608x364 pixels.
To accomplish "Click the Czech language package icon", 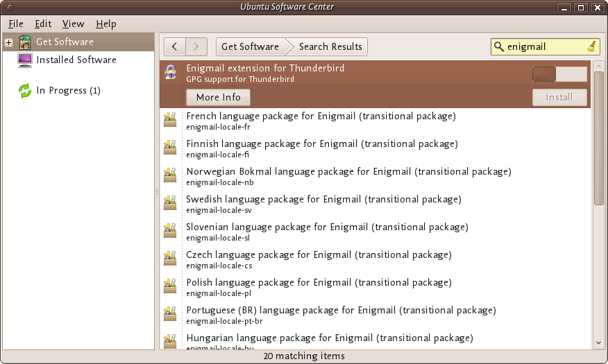I will click(170, 259).
